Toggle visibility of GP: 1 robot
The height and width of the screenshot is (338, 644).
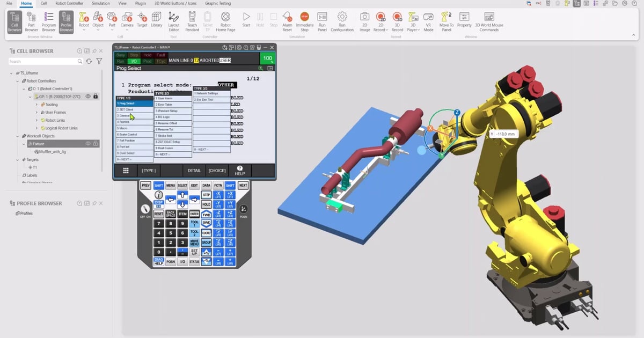(87, 97)
